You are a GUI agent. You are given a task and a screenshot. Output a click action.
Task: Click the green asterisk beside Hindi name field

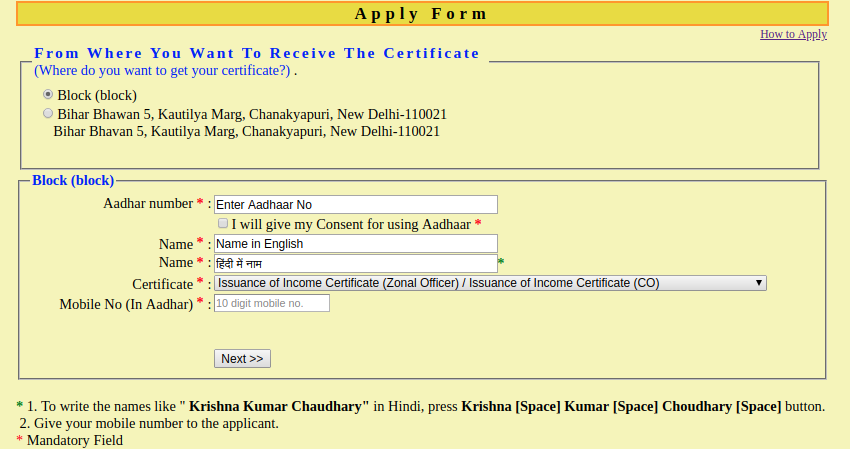pos(501,263)
